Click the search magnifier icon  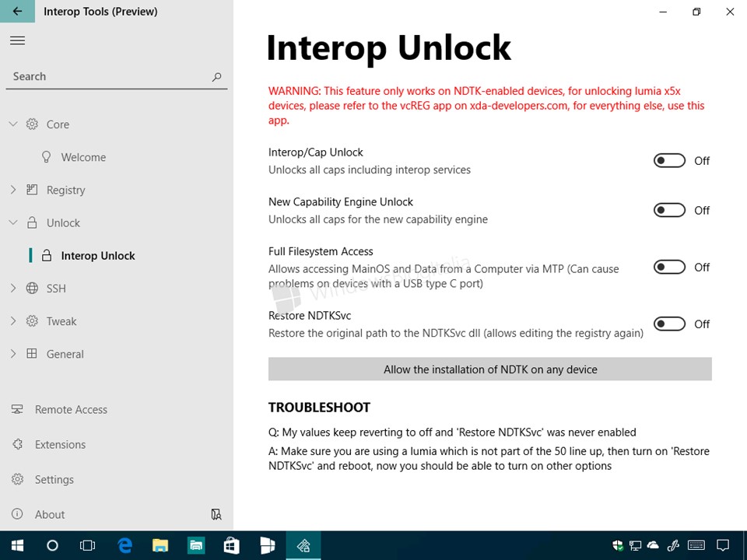pyautogui.click(x=217, y=77)
